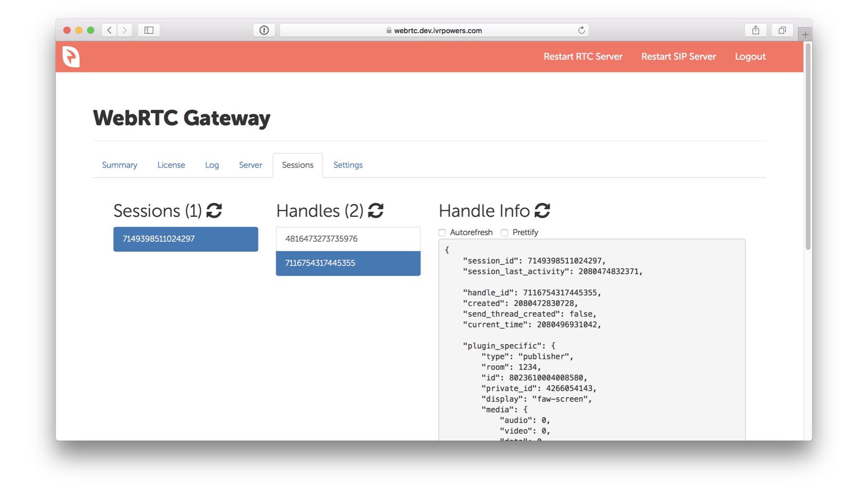Enable the Autorefresh checkbox
This screenshot has width=868, height=488.
click(442, 233)
